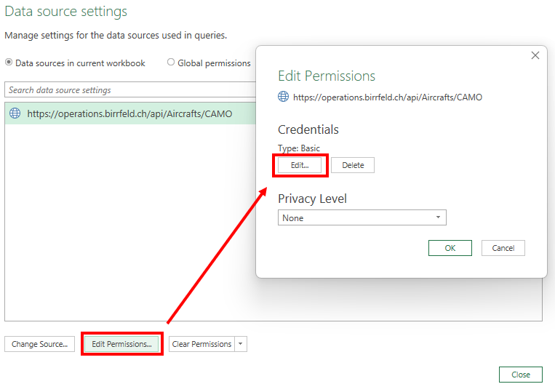Close the Edit Permissions dialog with the X
This screenshot has height=392, width=555.
tap(535, 55)
